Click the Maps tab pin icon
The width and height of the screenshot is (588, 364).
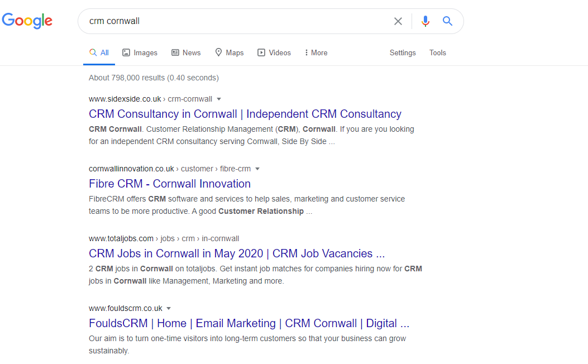219,52
